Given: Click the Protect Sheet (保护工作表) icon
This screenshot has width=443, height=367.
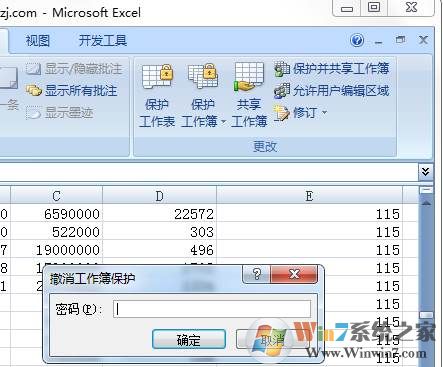Looking at the screenshot, I should click(157, 94).
